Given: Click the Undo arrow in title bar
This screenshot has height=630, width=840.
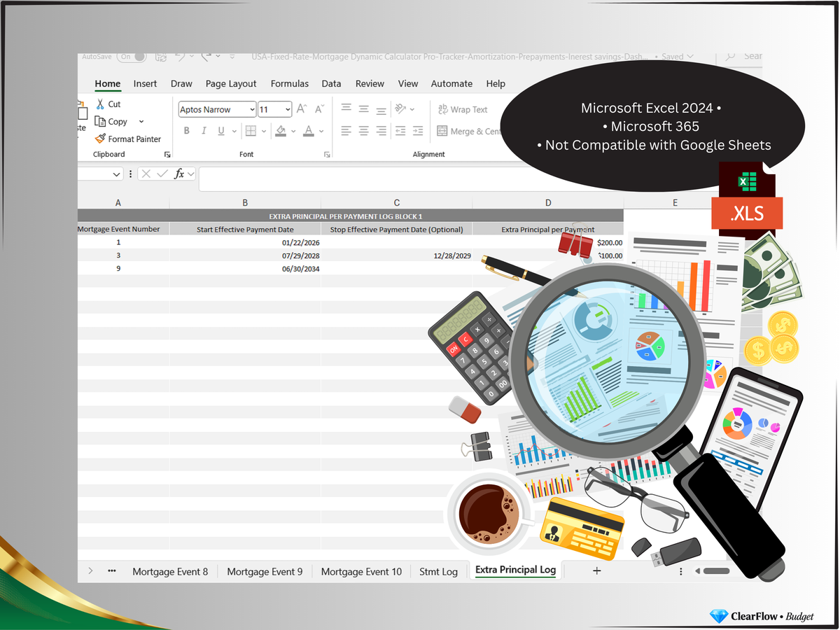Looking at the screenshot, I should (x=179, y=56).
